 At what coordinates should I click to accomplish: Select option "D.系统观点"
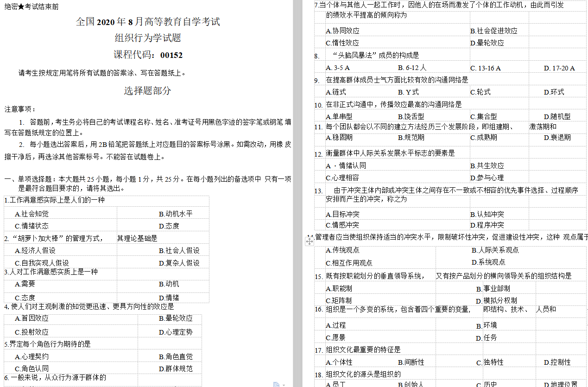488,262
